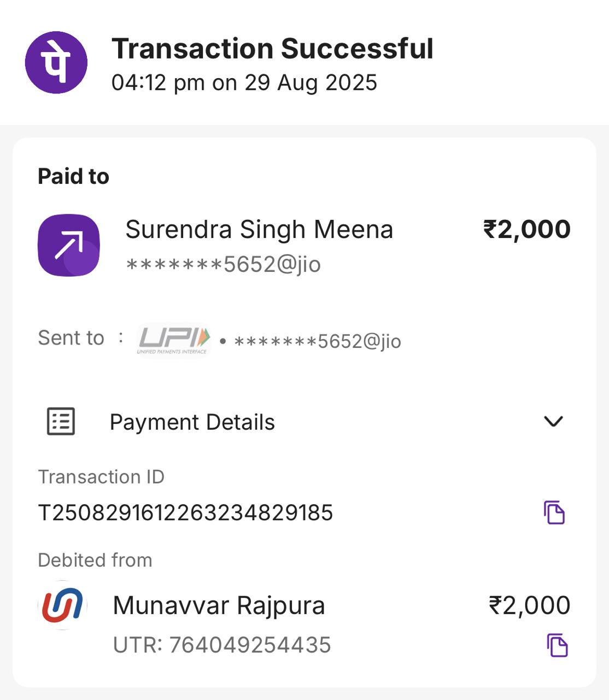The image size is (609, 700).
Task: Copy the Transaction ID using copy icon
Action: 554,512
